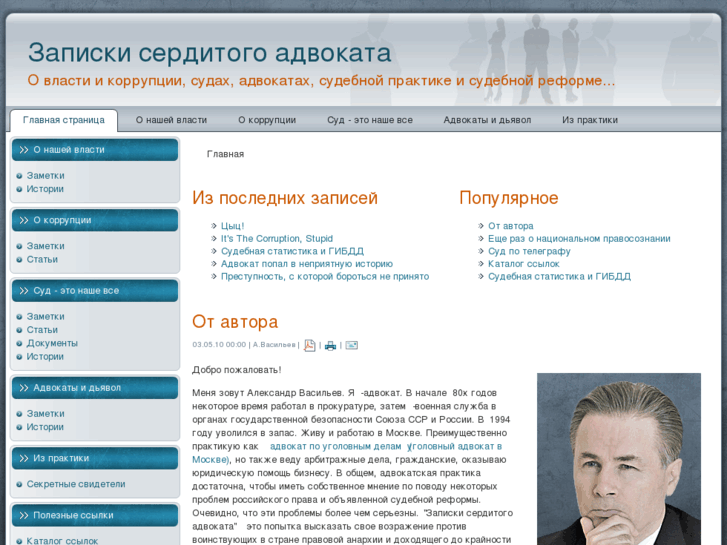
Task: Open Еще раз о национальном правосознании link
Action: coord(579,238)
